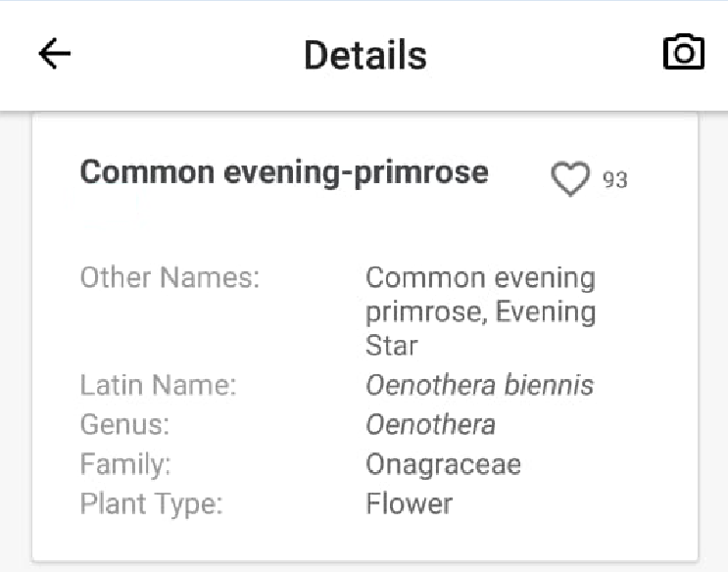Select the Onagraceae family value
The image size is (728, 572).
pyautogui.click(x=443, y=464)
